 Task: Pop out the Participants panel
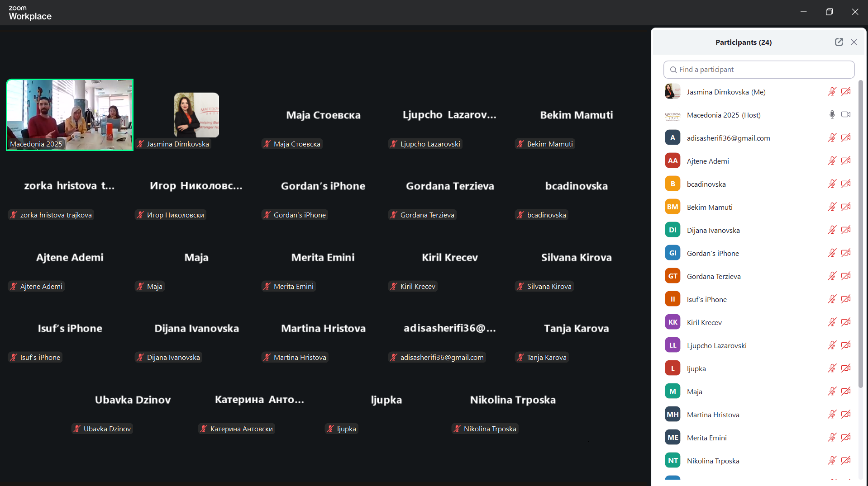tap(839, 42)
